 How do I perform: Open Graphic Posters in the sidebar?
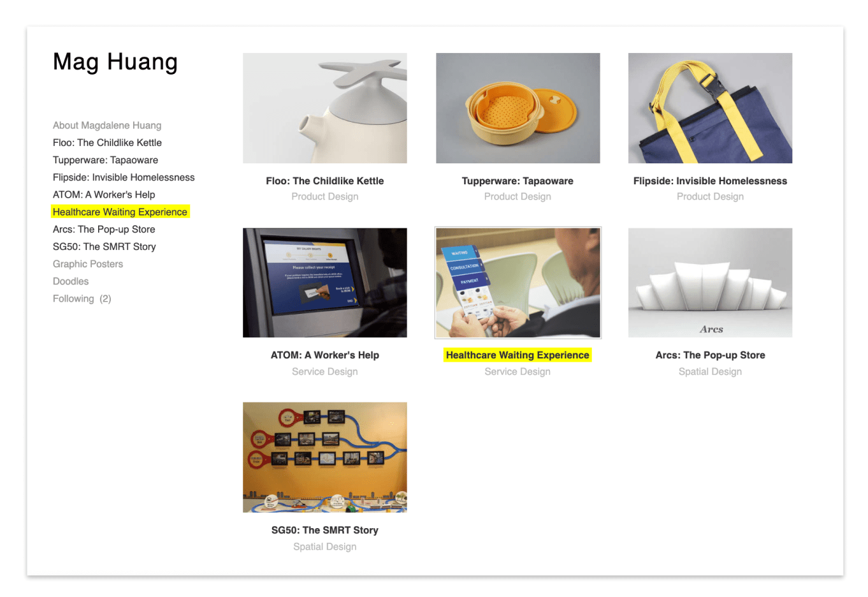click(88, 263)
